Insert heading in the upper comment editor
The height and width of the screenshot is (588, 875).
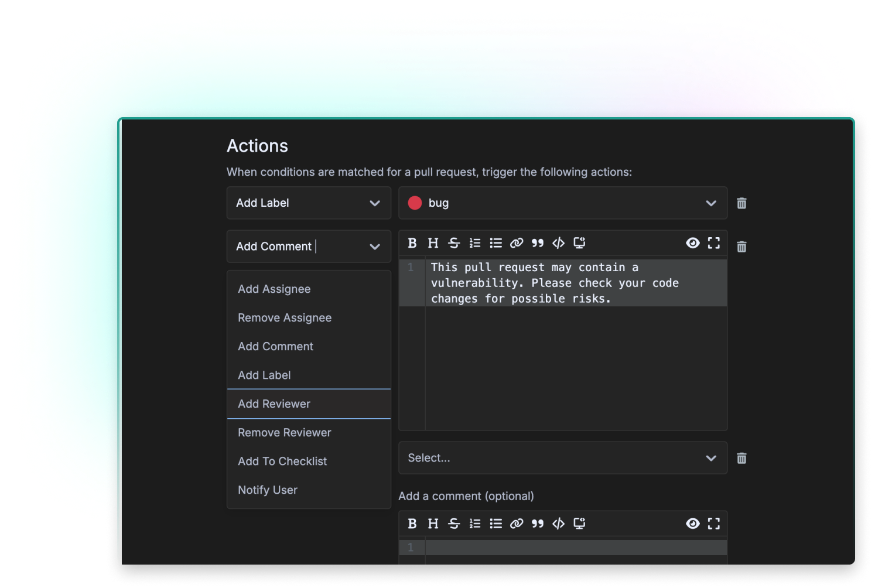pos(433,243)
